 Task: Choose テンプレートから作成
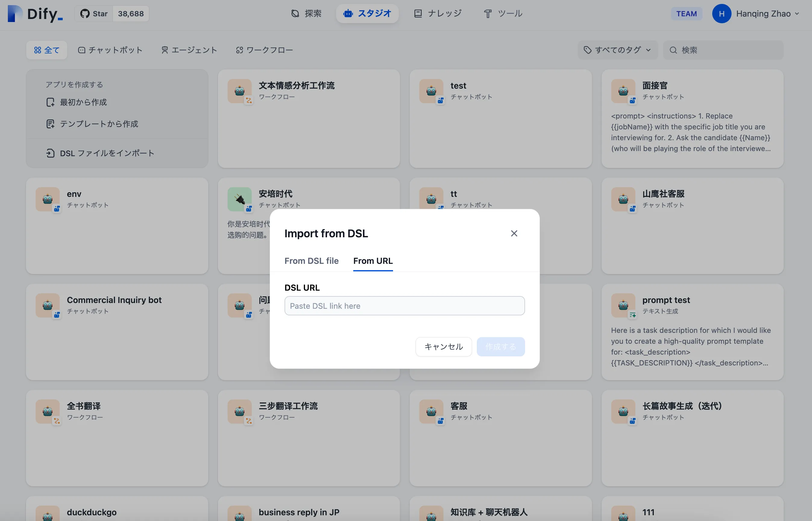point(99,124)
